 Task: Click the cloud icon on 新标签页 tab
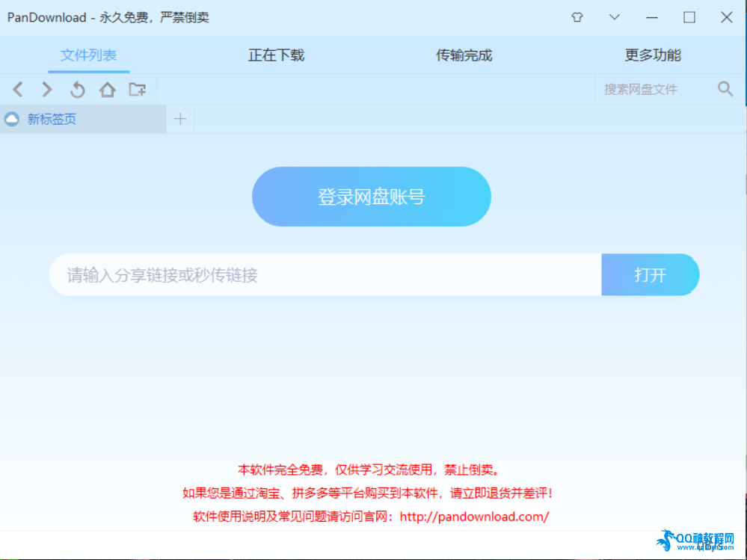pos(12,119)
